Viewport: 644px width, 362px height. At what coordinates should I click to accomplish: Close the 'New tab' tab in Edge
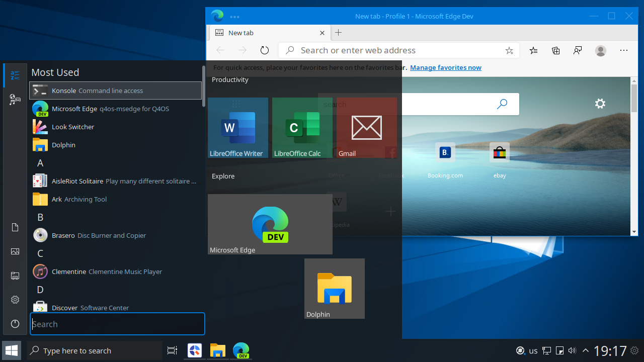tap(323, 33)
